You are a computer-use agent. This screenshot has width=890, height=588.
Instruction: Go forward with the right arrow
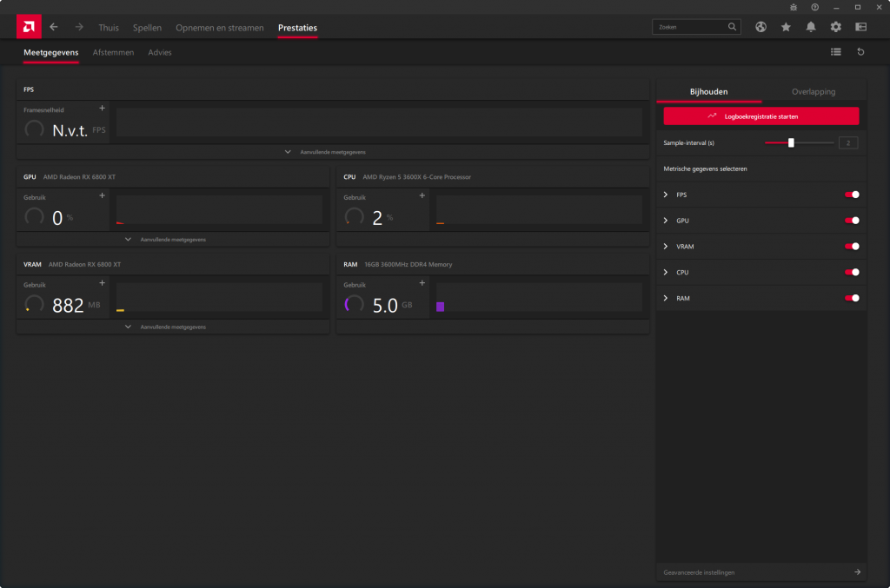[79, 27]
